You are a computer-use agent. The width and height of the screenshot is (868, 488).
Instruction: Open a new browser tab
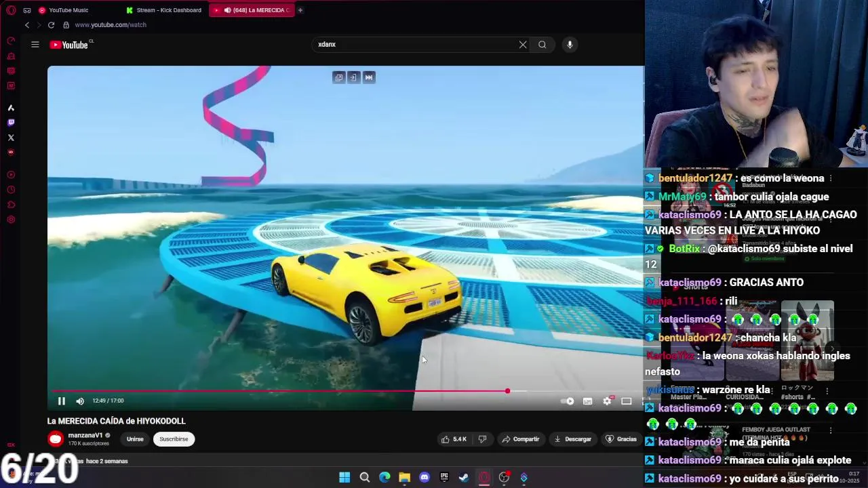tap(300, 10)
